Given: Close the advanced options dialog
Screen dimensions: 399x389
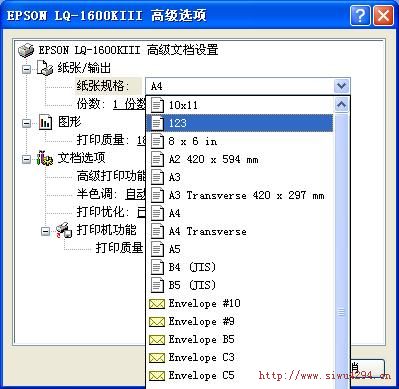Looking at the screenshot, I should pos(383,16).
